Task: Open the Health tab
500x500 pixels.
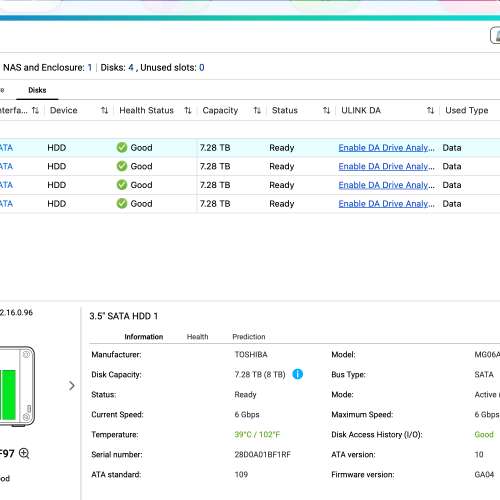Action: [197, 337]
